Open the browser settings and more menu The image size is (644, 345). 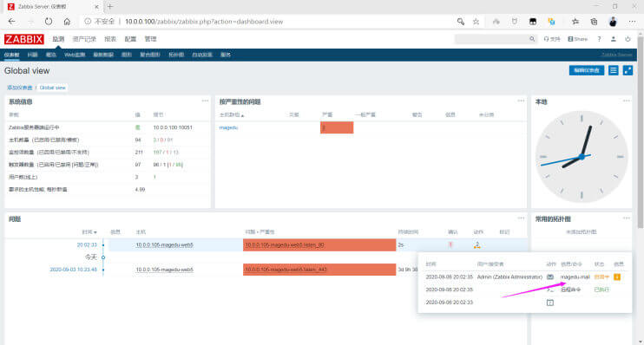click(632, 22)
